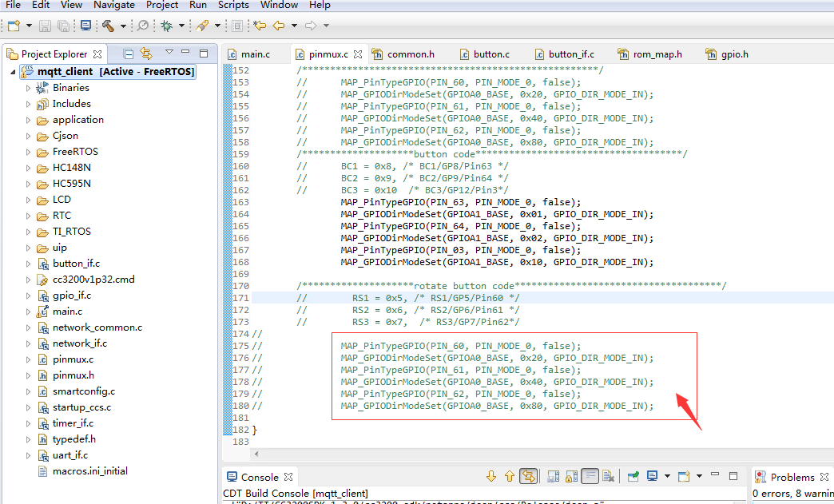Screen dimensions: 834x504
Task: Open the File menu
Action: point(13,5)
